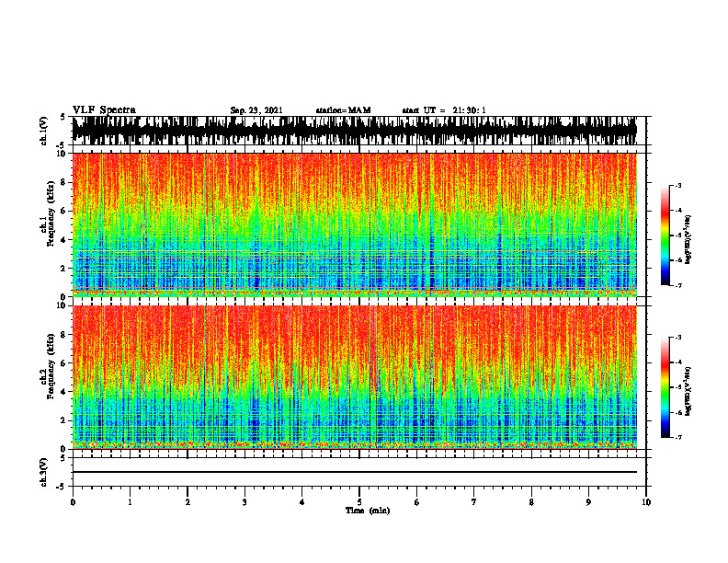Click the ch.1 color scale bar
Image resolution: width=728 pixels, height=563 pixels.
click(x=665, y=236)
